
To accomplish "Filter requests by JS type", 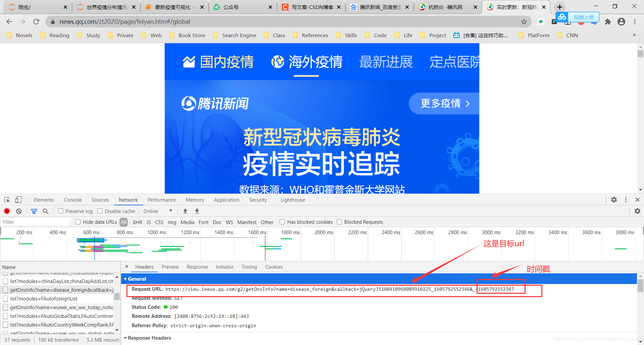I will 149,222.
